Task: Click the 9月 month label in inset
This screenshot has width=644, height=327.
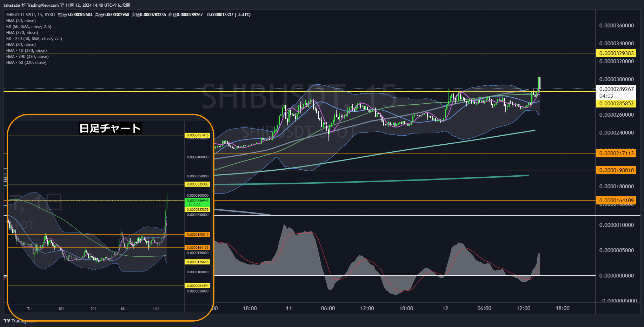Action: pyautogui.click(x=93, y=309)
